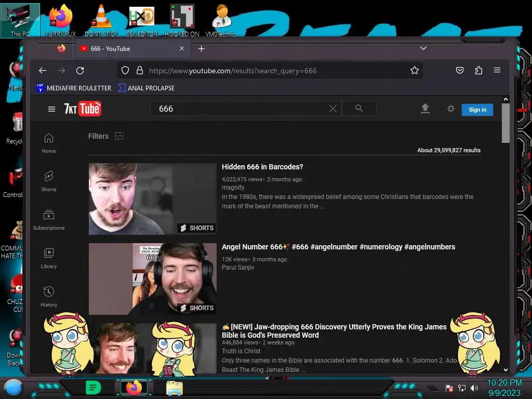
Task: Open a new browser tab
Action: (201, 49)
